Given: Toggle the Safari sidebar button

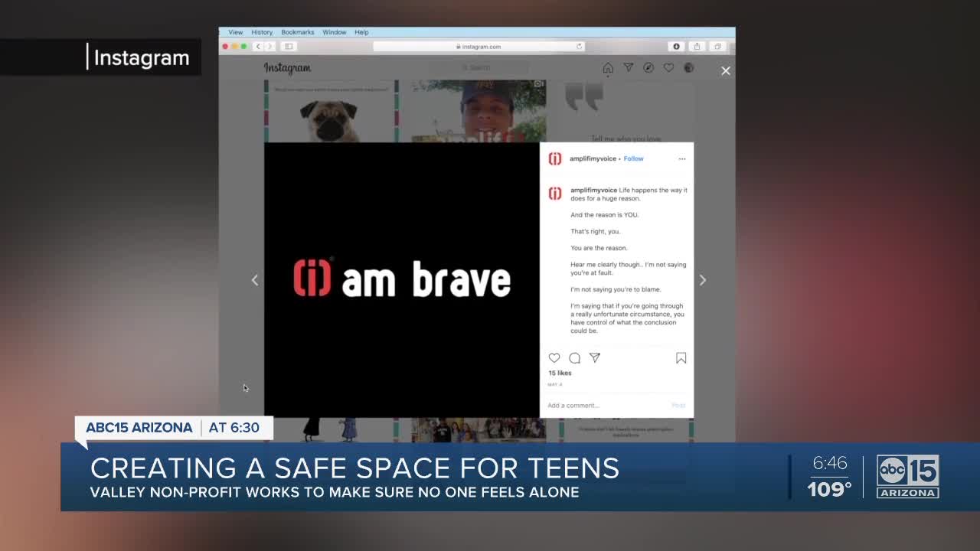Looking at the screenshot, I should coord(289,47).
